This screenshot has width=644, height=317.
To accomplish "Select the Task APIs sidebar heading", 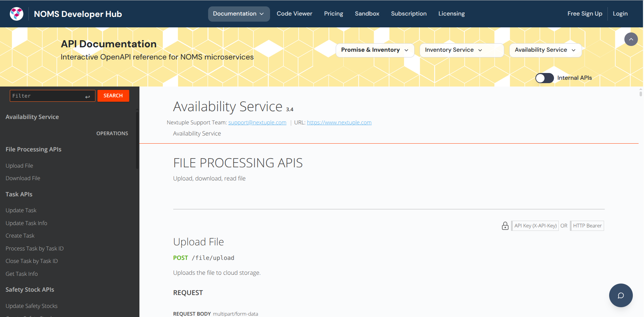I will 19,194.
